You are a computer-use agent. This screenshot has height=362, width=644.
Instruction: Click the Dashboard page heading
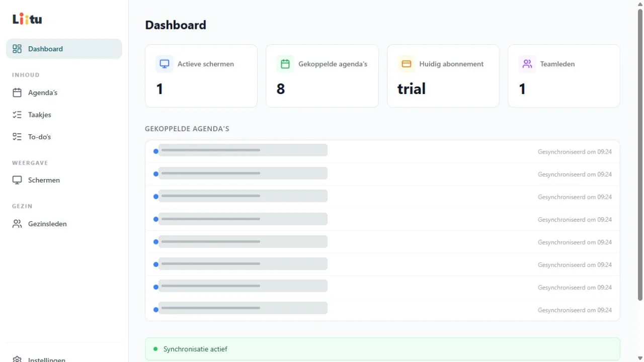[176, 25]
